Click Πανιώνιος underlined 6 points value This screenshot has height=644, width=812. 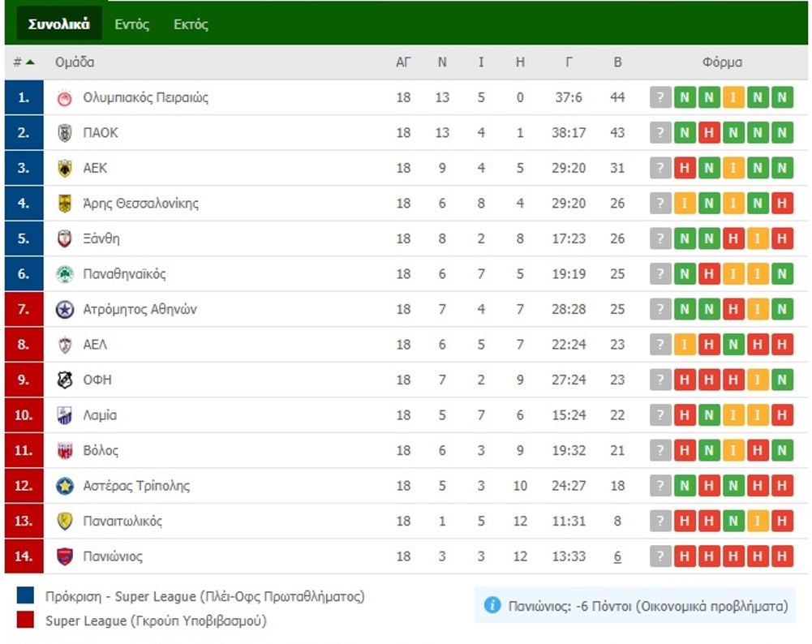click(x=617, y=556)
